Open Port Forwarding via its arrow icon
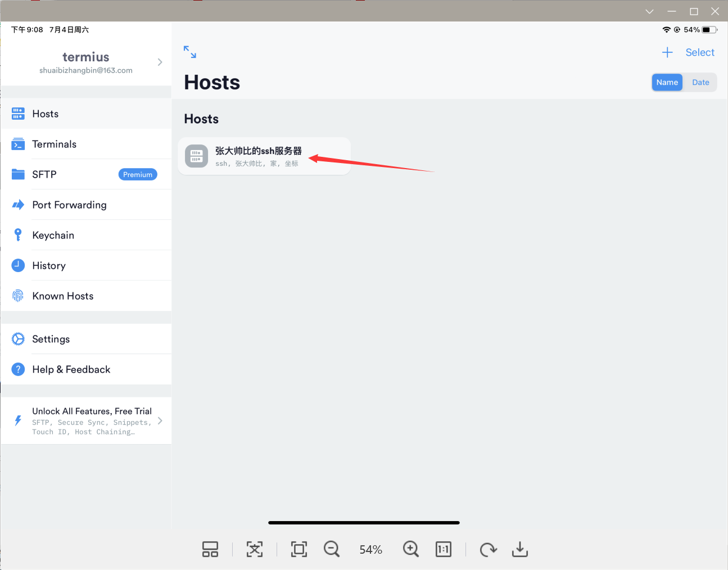Screen dimensions: 728x570 [x=17, y=205]
